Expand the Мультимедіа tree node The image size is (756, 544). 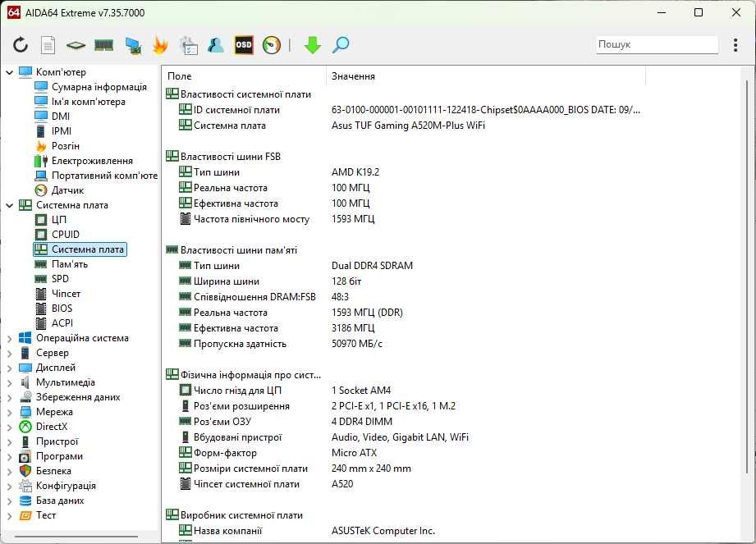[9, 382]
